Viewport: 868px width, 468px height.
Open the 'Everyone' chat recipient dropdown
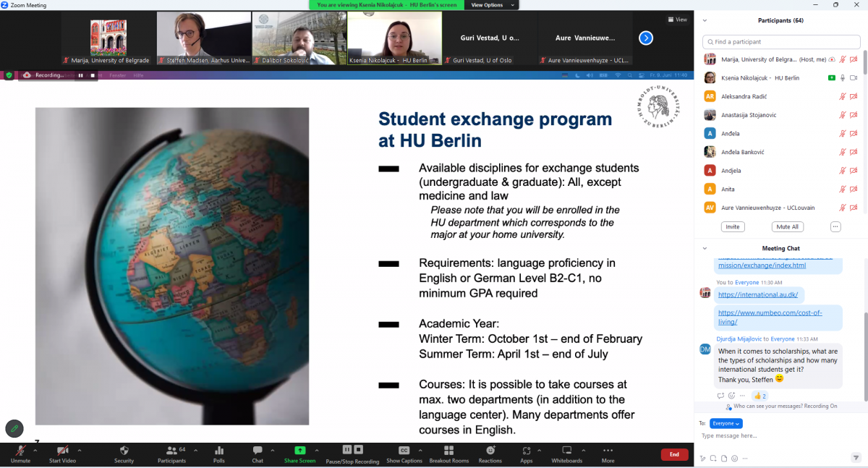pos(726,423)
